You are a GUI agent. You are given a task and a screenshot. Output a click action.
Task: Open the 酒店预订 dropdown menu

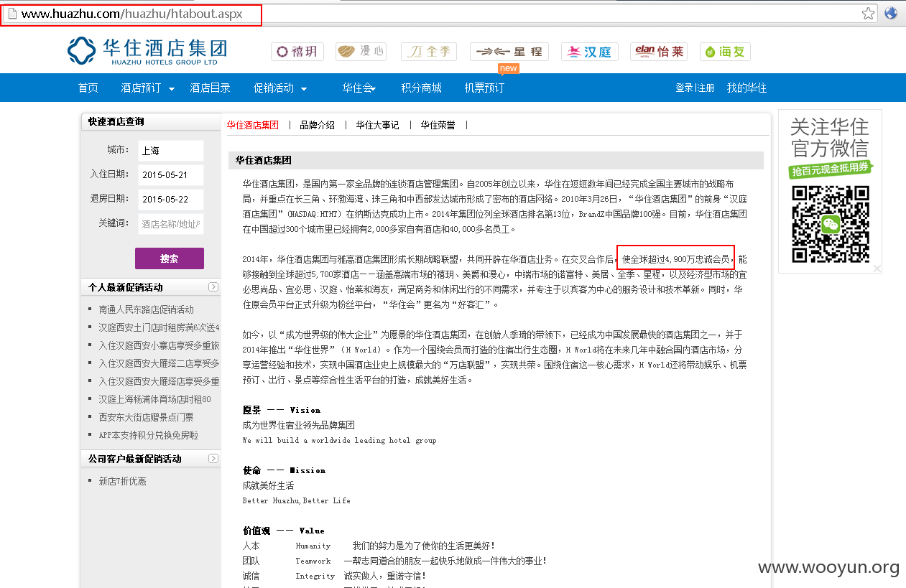[148, 88]
